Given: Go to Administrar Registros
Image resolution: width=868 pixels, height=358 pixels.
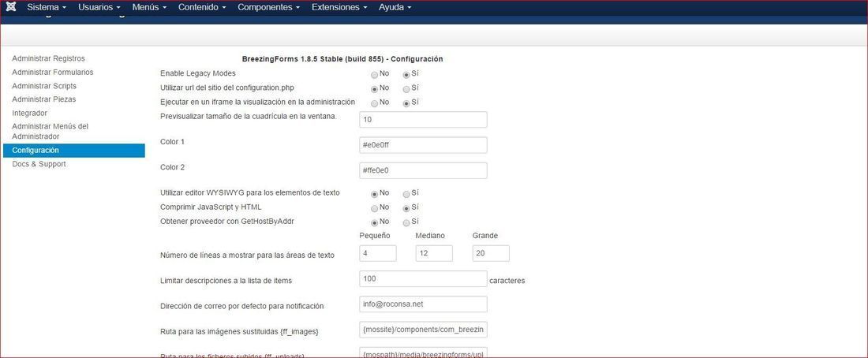Looking at the screenshot, I should click(49, 58).
